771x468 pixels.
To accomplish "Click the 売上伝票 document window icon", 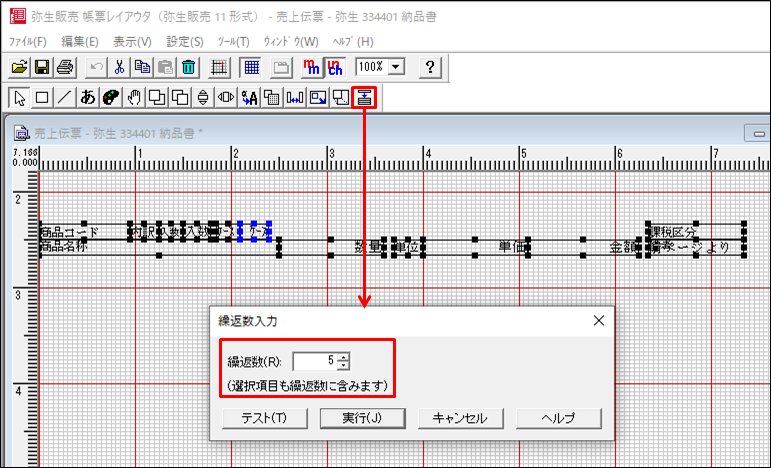I will pos(21,133).
